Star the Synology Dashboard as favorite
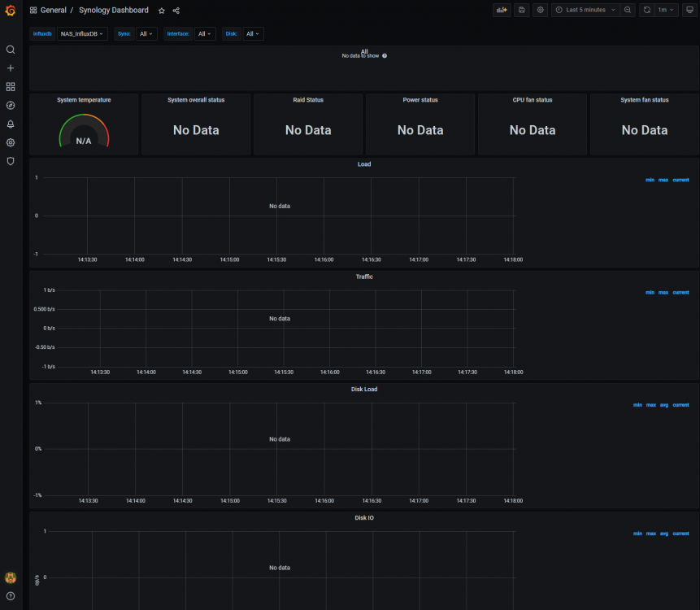Image resolution: width=700 pixels, height=610 pixels. pos(162,11)
